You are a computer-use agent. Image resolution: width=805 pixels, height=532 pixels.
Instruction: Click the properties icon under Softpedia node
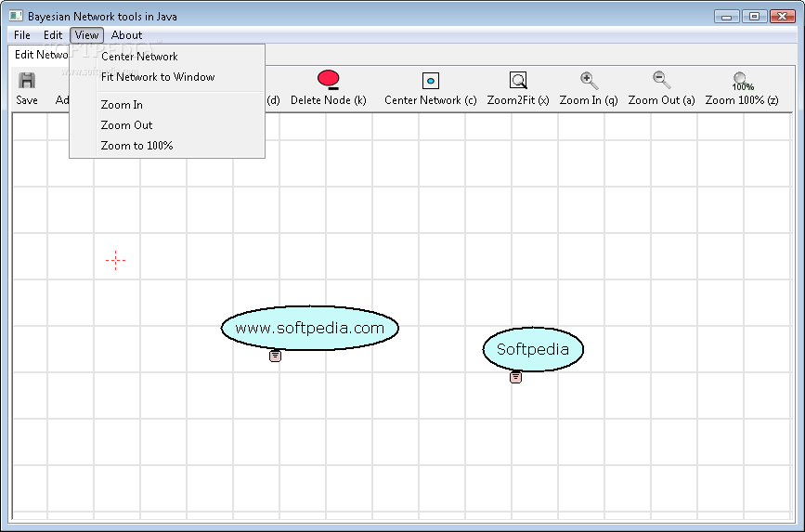[x=516, y=378]
